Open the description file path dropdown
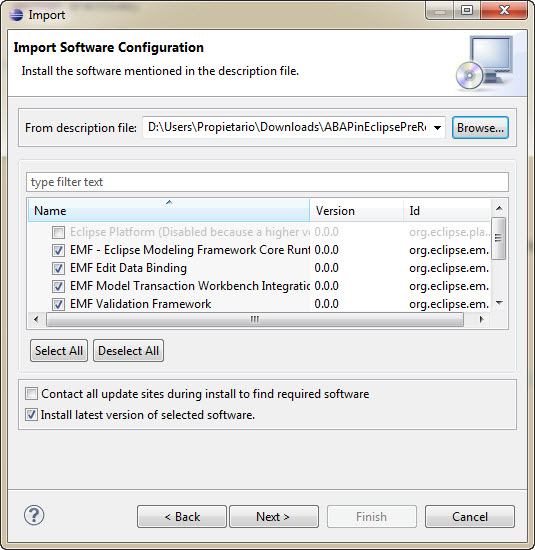The width and height of the screenshot is (535, 550). pyautogui.click(x=437, y=128)
